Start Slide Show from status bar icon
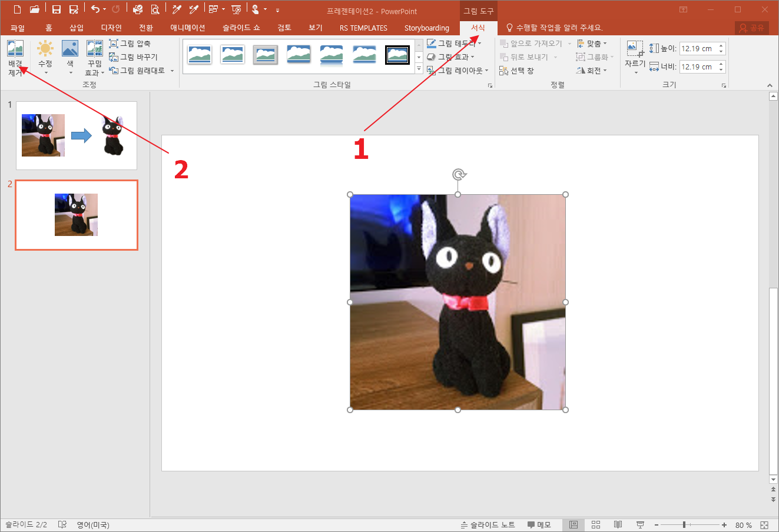Screen dimensions: 779x532 click(640, 524)
